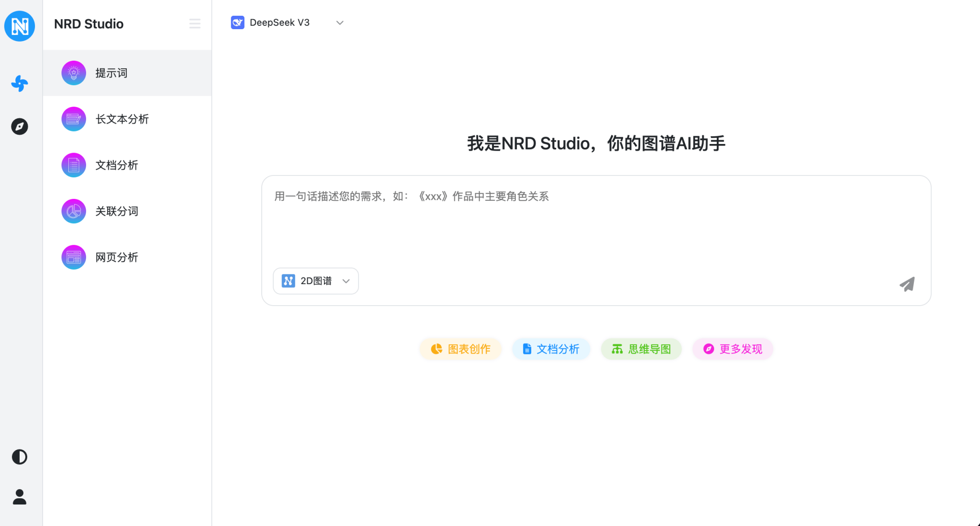Viewport: 980px width, 526px height.
Task: Click the 思维导图 green button
Action: coord(641,349)
